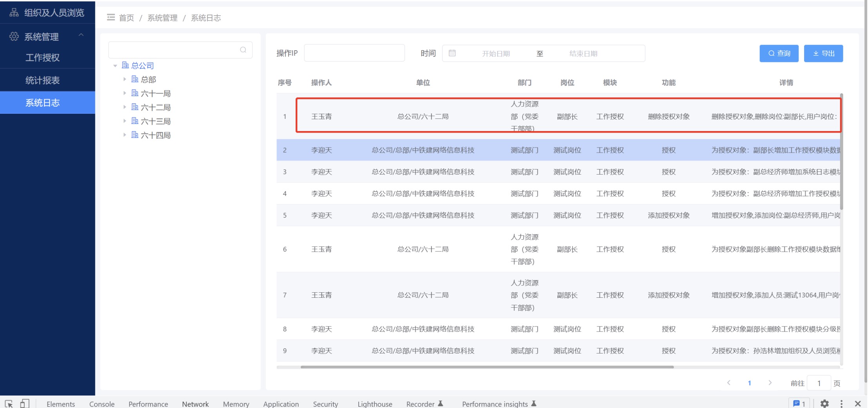Click the 六十二局 building icon
Viewport: 868px width, 408px height.
pos(135,107)
